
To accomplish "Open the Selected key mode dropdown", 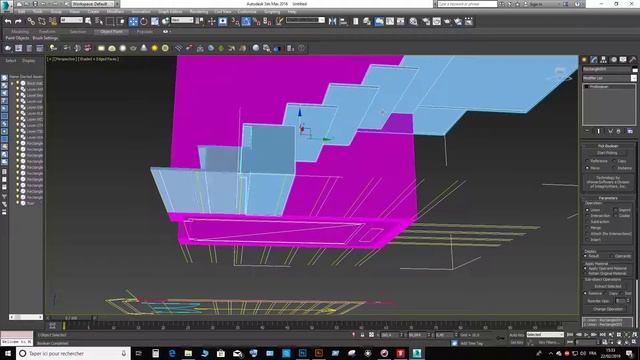I will [545, 335].
